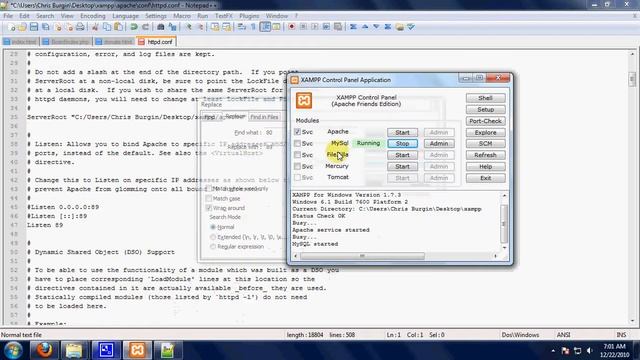The width and height of the screenshot is (640, 360).
Task: Open the TextFX menu
Action: [x=224, y=16]
